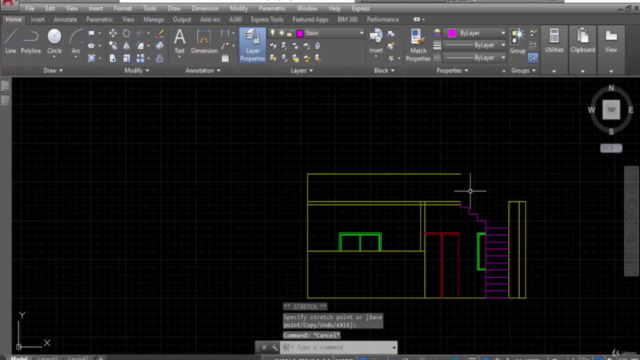Toggle Stairs layer on/off lightbulb

(273, 33)
